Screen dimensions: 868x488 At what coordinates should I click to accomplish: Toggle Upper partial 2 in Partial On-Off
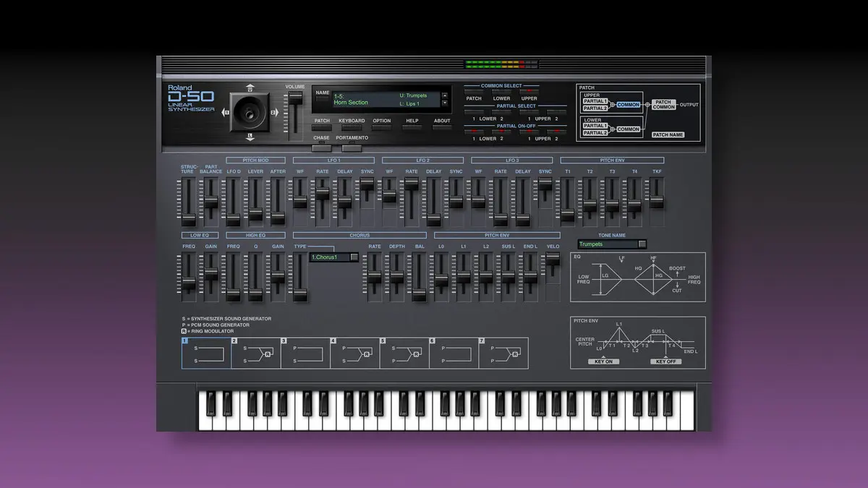(x=556, y=132)
